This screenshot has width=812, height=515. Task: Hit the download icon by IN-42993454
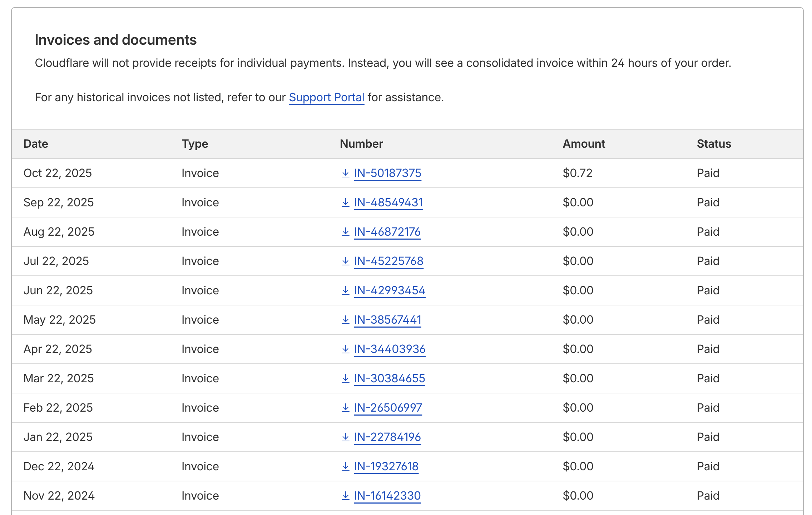(345, 291)
